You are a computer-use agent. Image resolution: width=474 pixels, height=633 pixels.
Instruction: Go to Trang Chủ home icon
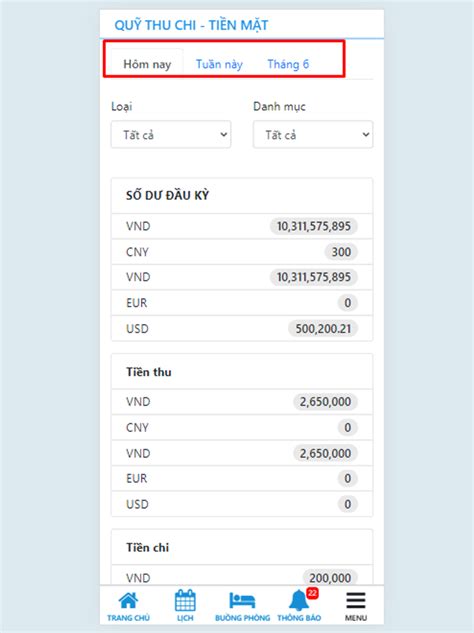128,601
